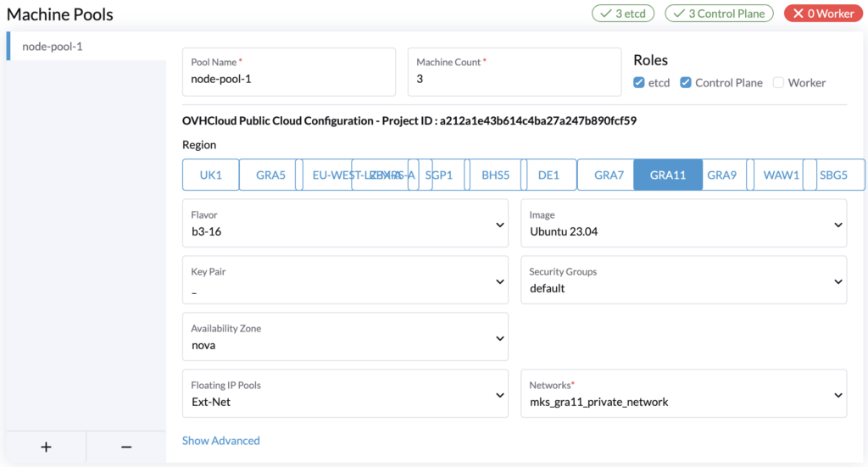Open the Availability Zone dropdown
868x467 pixels.
click(346, 337)
